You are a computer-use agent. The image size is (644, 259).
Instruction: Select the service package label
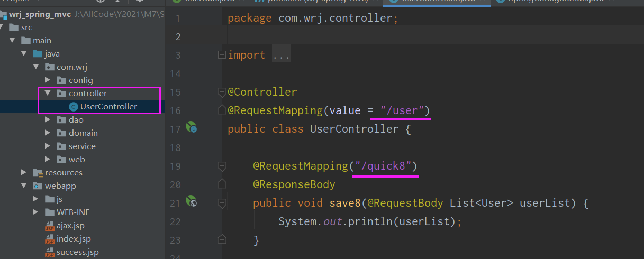(82, 146)
